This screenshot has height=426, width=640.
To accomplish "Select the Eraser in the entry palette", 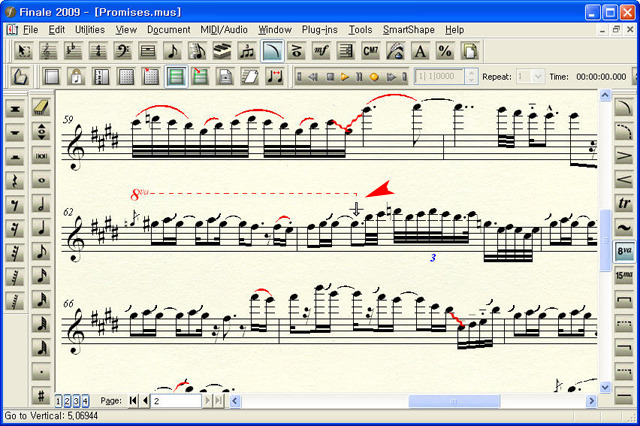I will 41,108.
